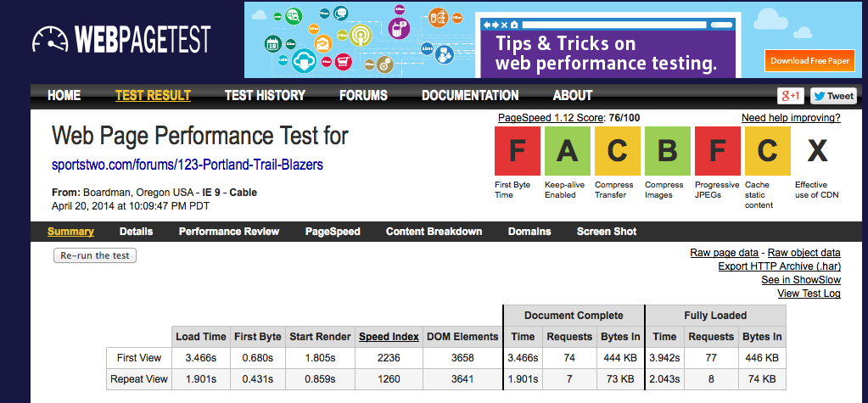Select the Effective use of CDN X grade
This screenshot has height=403, width=868.
click(817, 151)
